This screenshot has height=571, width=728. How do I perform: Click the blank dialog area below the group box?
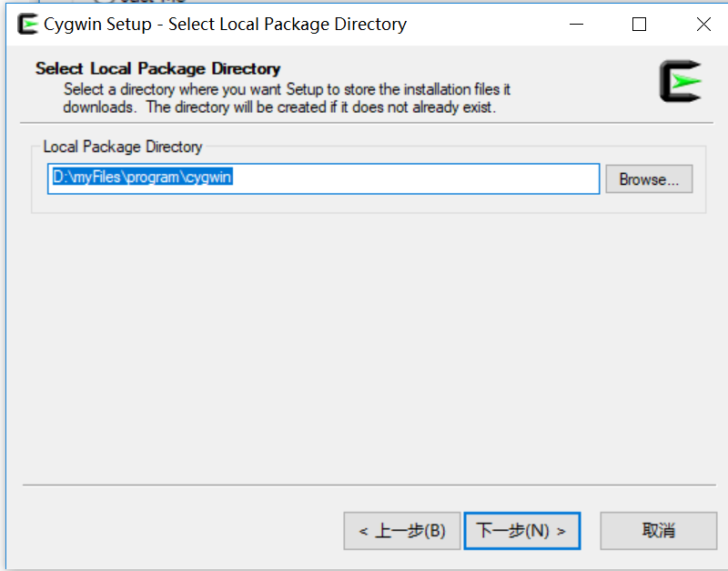pyautogui.click(x=364, y=346)
